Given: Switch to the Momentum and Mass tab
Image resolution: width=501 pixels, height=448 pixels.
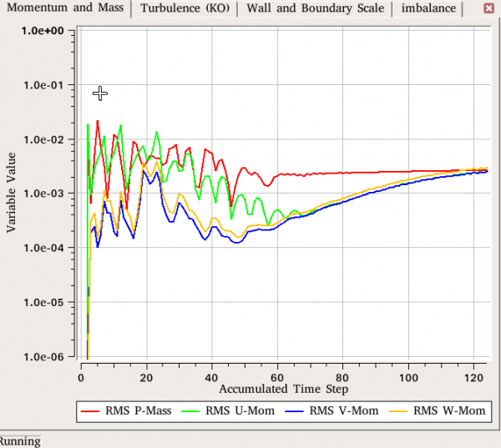Looking at the screenshot, I should (x=65, y=8).
